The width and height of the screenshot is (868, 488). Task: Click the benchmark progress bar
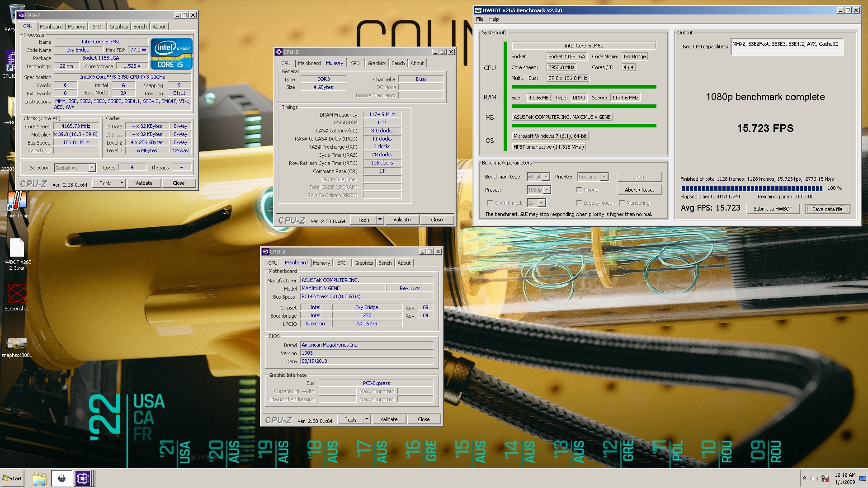click(751, 188)
